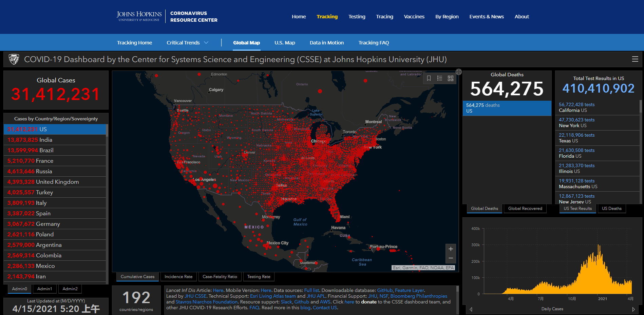Select Germany in the country list
Viewport: 644px width, 315px height.
[x=55, y=224]
